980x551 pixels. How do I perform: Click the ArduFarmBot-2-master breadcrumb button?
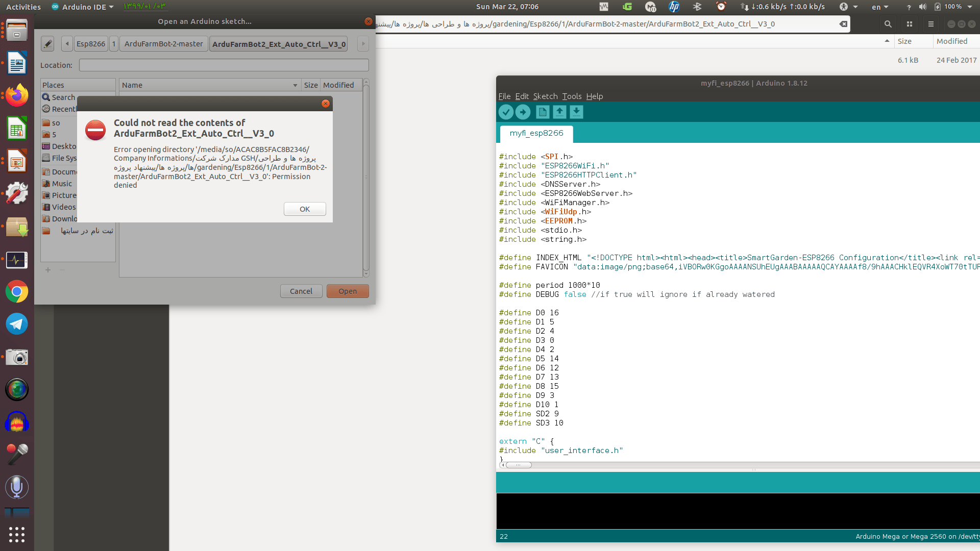click(x=164, y=44)
